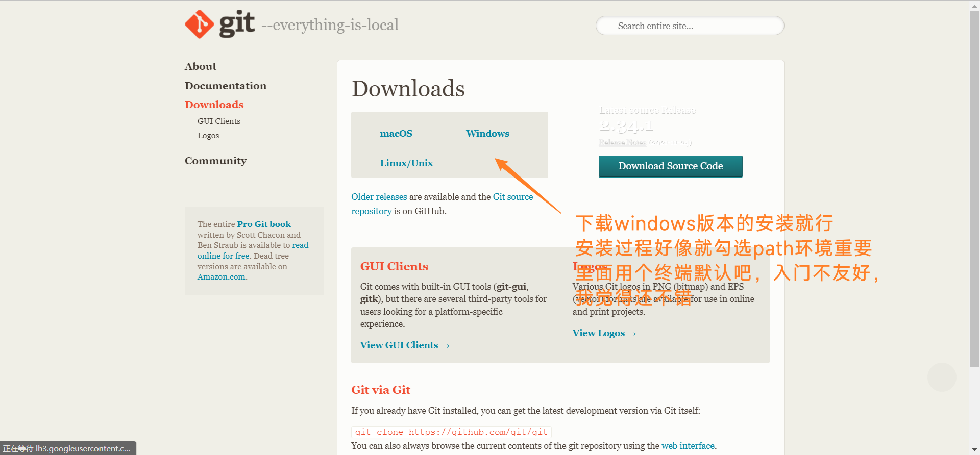Image resolution: width=980 pixels, height=455 pixels.
Task: Click the round floating button at right
Action: [942, 377]
